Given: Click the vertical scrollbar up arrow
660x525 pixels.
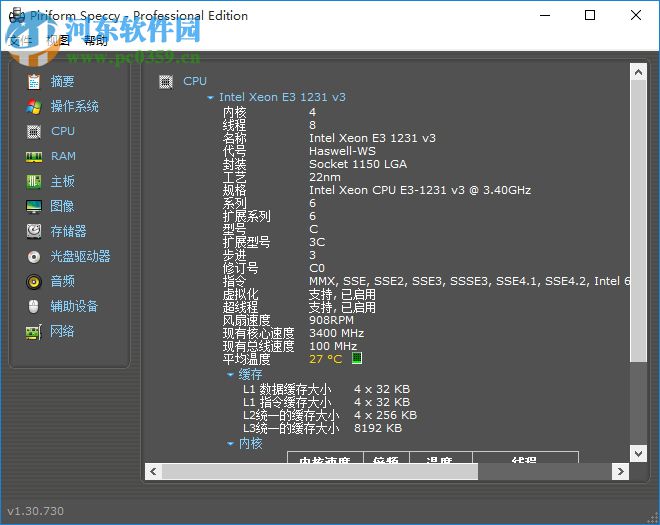Looking at the screenshot, I should pyautogui.click(x=638, y=72).
